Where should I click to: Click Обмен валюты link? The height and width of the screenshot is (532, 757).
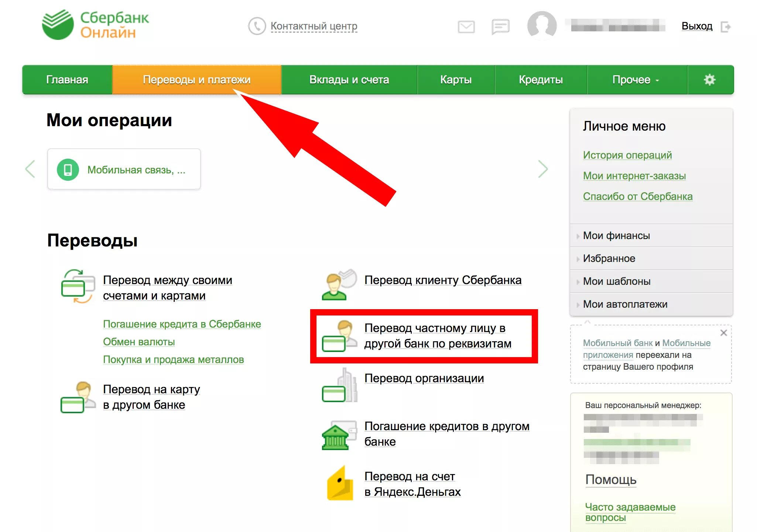point(139,342)
